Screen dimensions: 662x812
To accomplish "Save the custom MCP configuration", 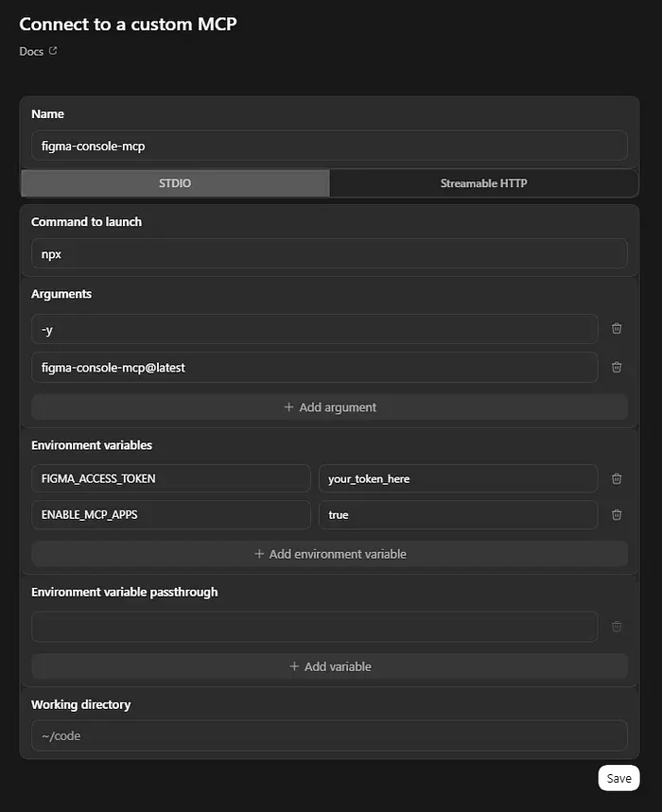I will click(618, 778).
